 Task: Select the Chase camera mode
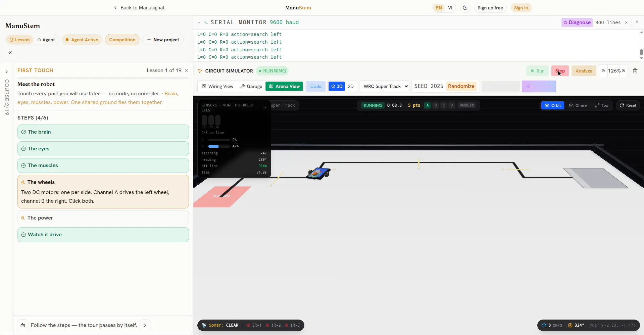(x=578, y=105)
